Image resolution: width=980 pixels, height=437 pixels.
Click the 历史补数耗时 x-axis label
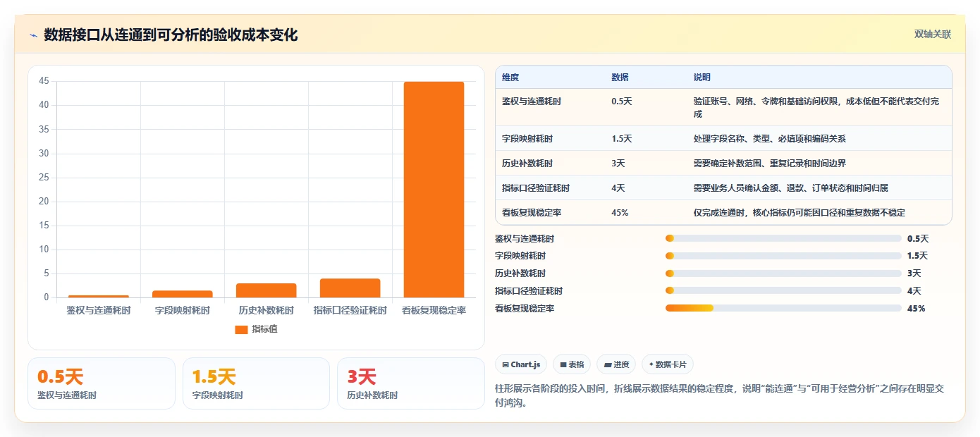click(267, 310)
